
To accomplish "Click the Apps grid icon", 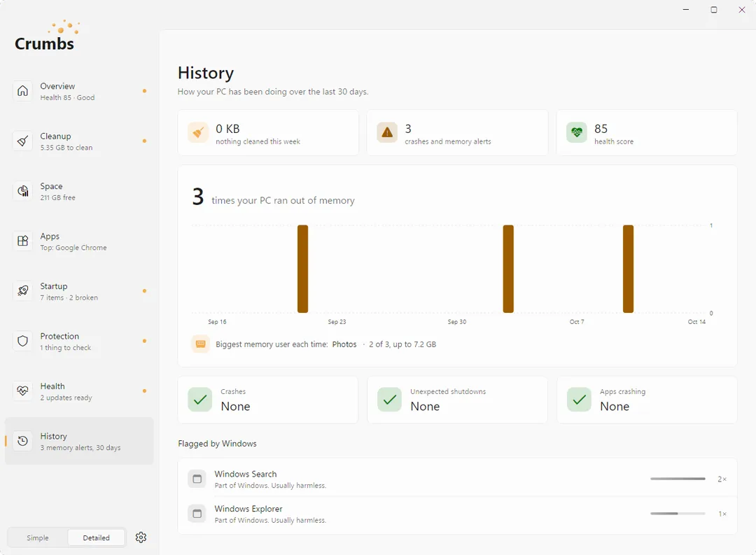I will pyautogui.click(x=22, y=241).
